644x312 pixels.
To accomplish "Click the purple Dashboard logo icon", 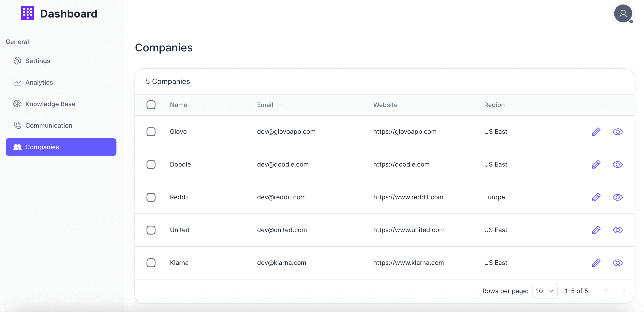I will tap(28, 13).
